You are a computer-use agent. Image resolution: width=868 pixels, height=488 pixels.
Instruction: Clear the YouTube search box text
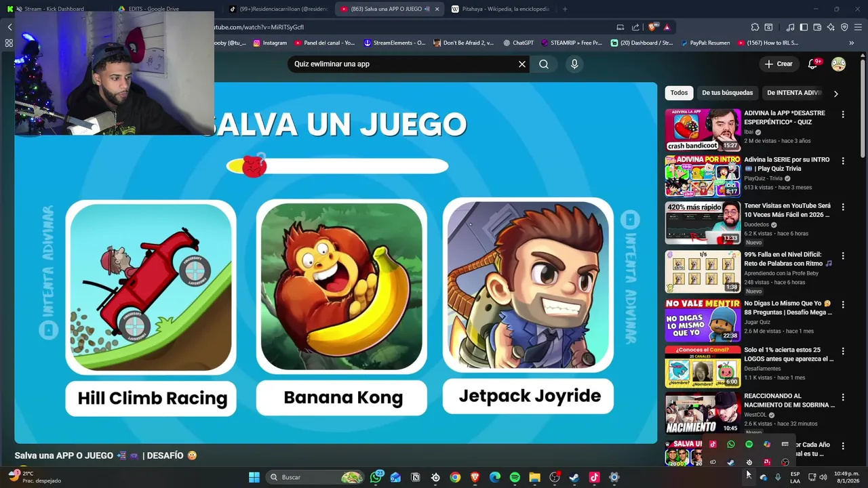tap(522, 64)
